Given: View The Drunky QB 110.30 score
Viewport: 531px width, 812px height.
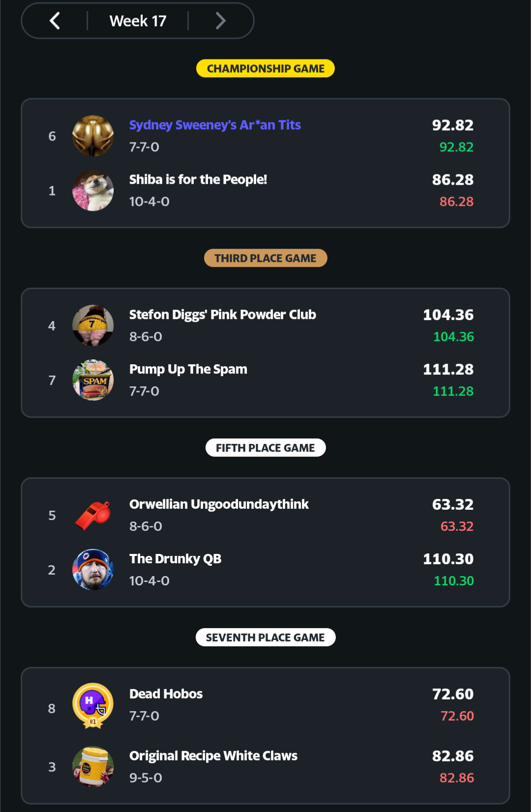Looking at the screenshot, I should pos(448,559).
